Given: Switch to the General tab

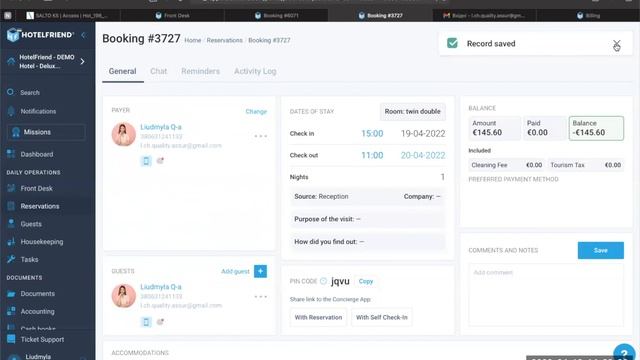Looking at the screenshot, I should pyautogui.click(x=122, y=71).
